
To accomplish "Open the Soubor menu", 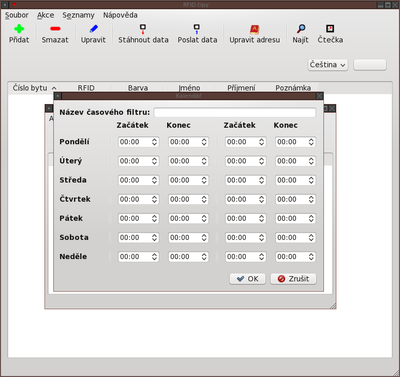I will [x=17, y=15].
